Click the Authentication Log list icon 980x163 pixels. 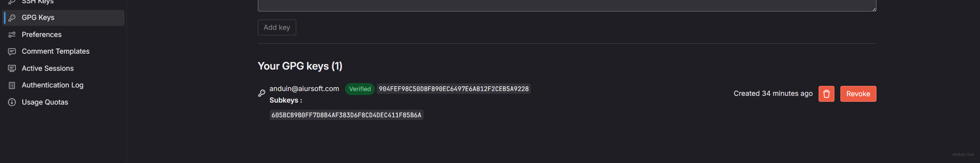pos(12,85)
